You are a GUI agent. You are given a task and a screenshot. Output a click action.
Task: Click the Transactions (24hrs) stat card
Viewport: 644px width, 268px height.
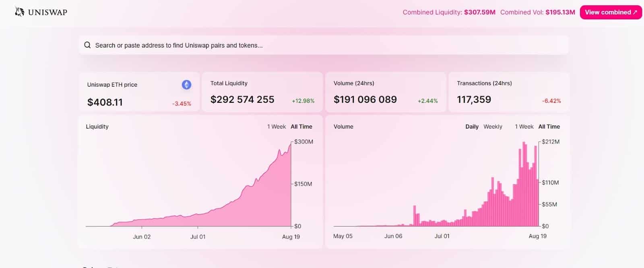(509, 92)
